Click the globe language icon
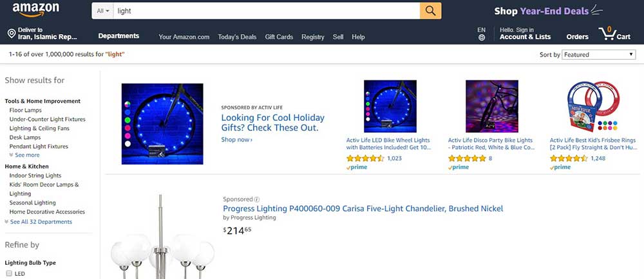Screen dimensions: 644x279 pos(482,37)
